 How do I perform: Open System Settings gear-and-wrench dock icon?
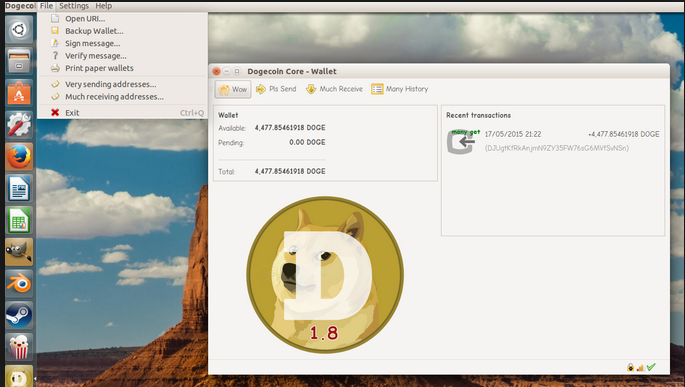[19, 125]
